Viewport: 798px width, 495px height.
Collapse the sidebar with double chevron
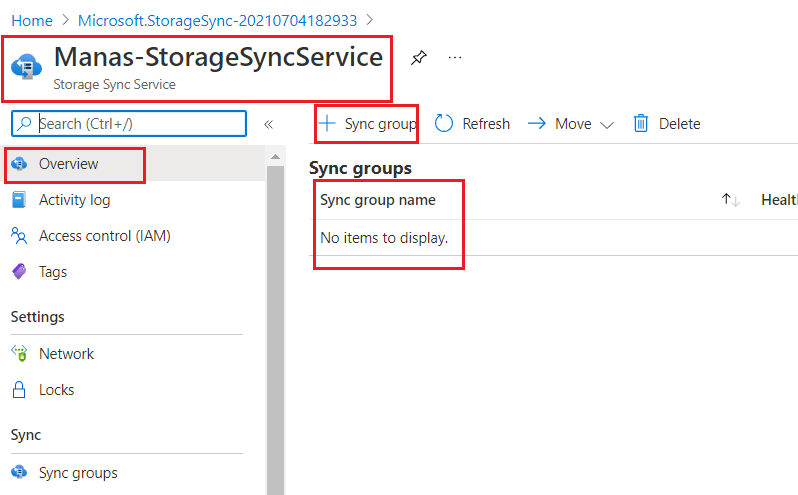pos(268,124)
